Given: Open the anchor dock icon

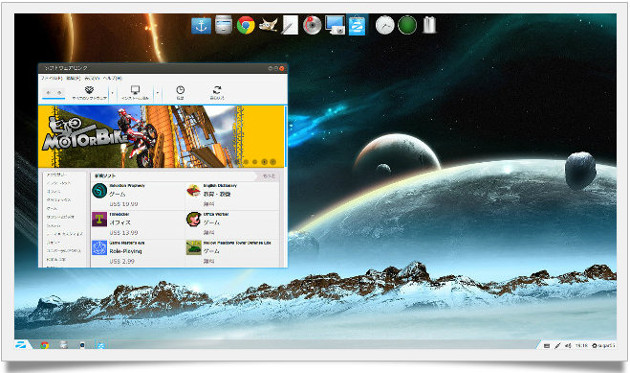Looking at the screenshot, I should pos(201,25).
